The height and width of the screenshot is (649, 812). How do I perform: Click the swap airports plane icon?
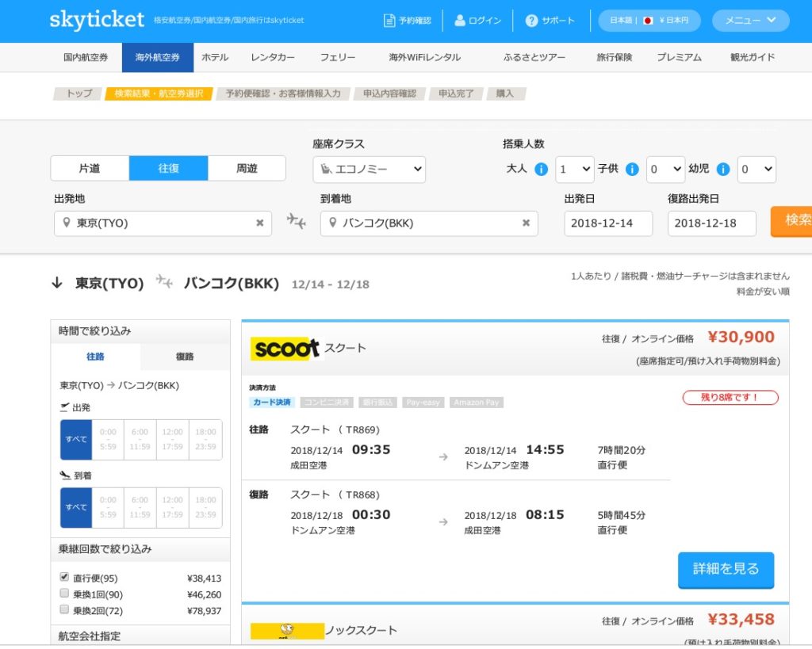pyautogui.click(x=297, y=221)
